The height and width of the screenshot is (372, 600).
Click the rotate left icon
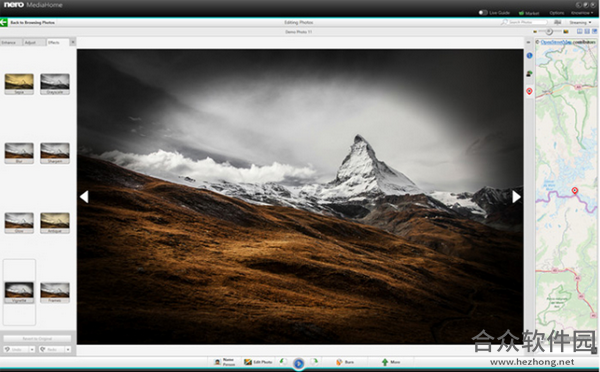[283, 362]
